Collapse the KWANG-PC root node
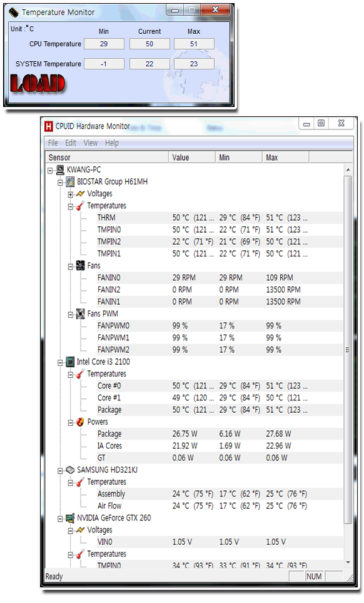The height and width of the screenshot is (603, 364). pyautogui.click(x=50, y=170)
